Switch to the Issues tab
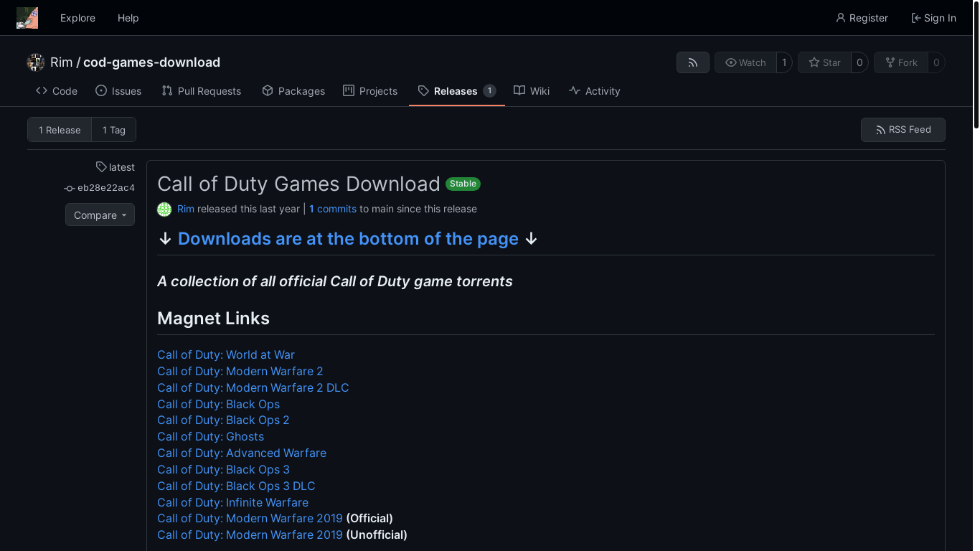This screenshot has width=980, height=551. click(118, 91)
